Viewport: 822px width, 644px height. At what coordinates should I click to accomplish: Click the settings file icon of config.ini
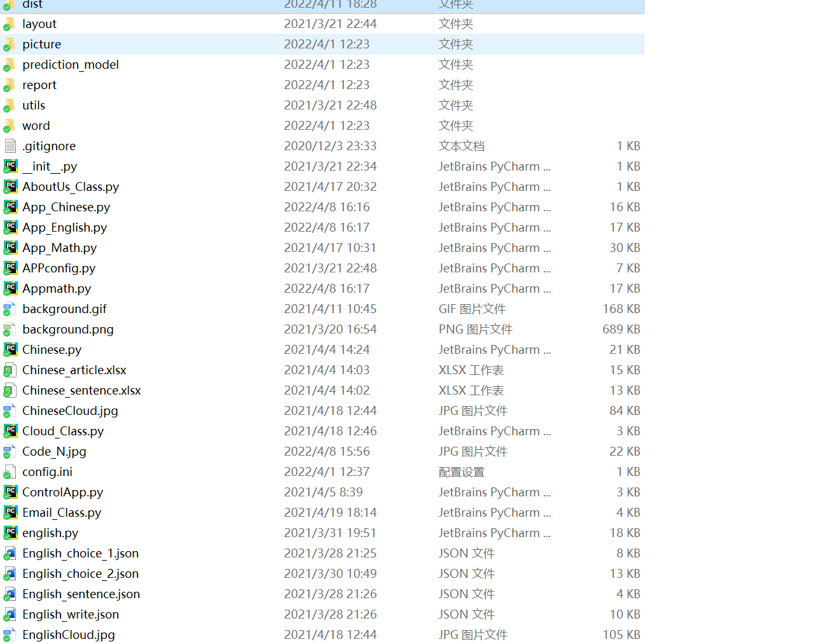[x=10, y=472]
